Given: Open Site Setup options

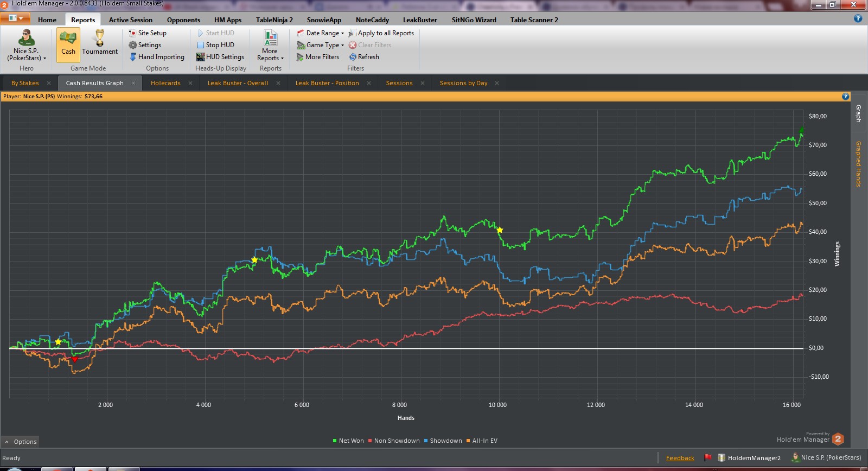Looking at the screenshot, I should (148, 33).
